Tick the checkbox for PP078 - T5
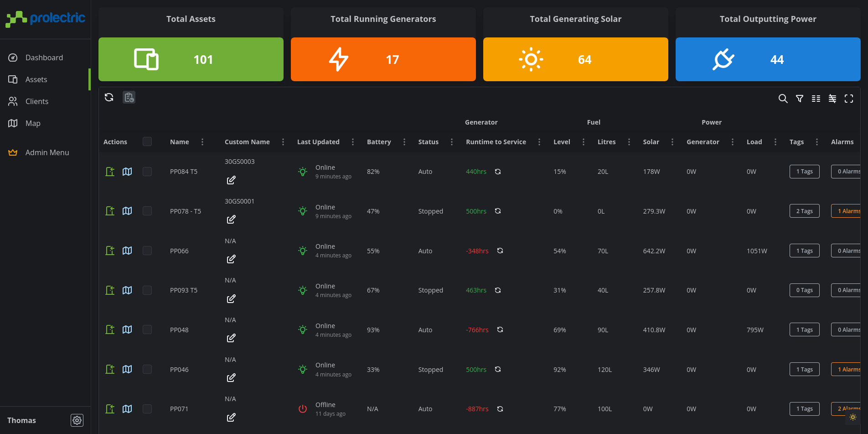The image size is (868, 434). click(147, 211)
